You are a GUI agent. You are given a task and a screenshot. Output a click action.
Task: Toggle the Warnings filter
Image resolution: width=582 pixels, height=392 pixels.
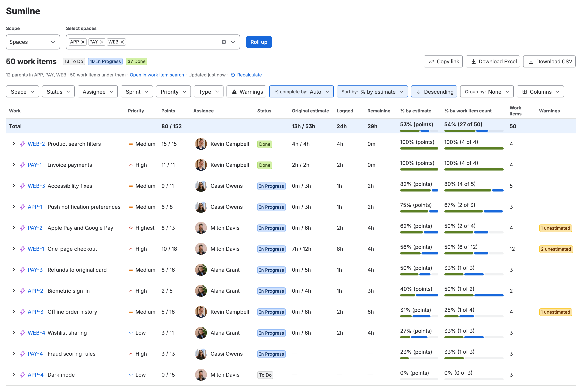(x=246, y=92)
